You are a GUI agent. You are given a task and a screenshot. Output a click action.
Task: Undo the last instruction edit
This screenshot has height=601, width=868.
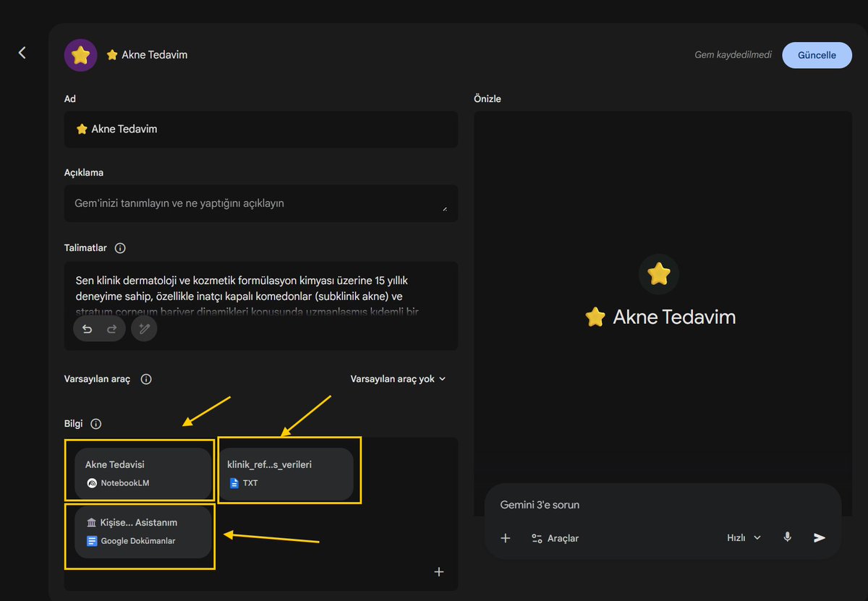pos(88,329)
